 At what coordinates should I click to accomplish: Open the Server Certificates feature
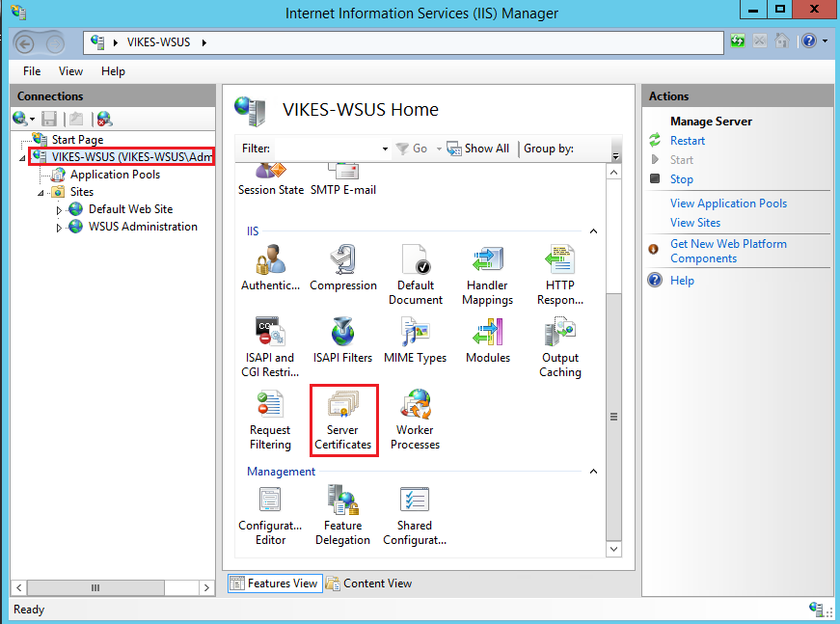[x=342, y=420]
